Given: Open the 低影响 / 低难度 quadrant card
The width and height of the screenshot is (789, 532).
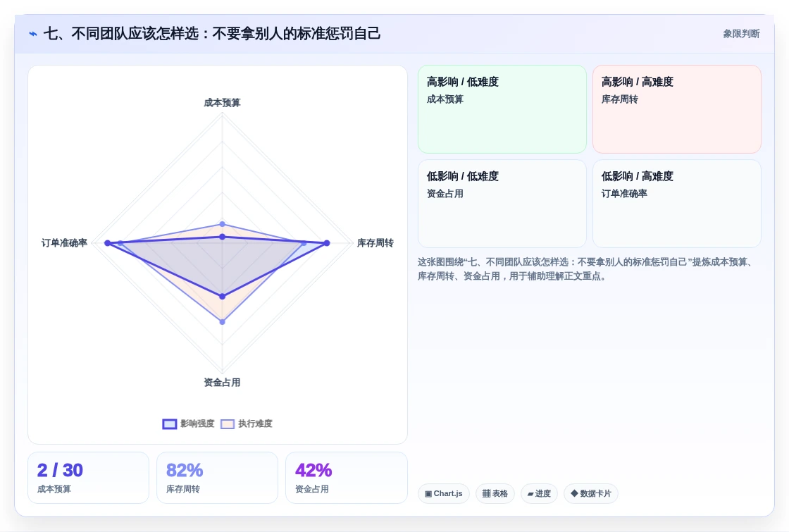Looking at the screenshot, I should pyautogui.click(x=502, y=204).
